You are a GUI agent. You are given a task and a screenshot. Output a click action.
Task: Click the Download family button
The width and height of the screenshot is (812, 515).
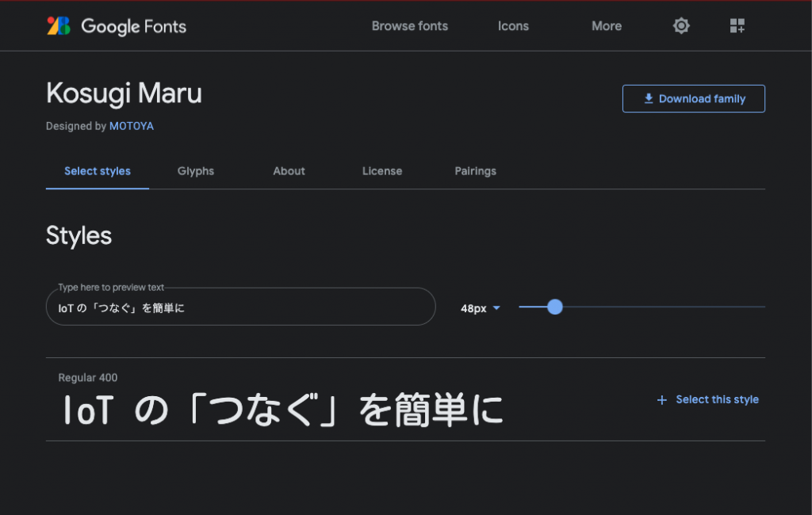tap(693, 99)
